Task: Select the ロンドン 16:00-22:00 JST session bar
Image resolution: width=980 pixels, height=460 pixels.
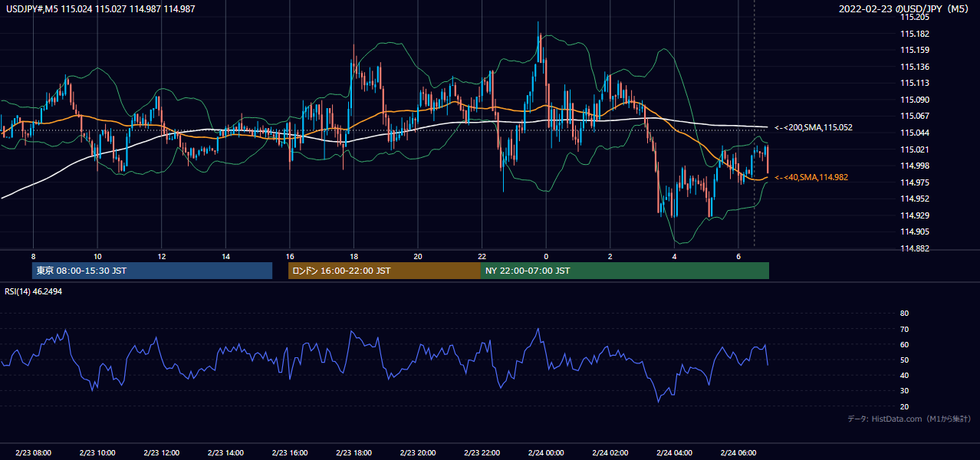Action: pos(384,271)
